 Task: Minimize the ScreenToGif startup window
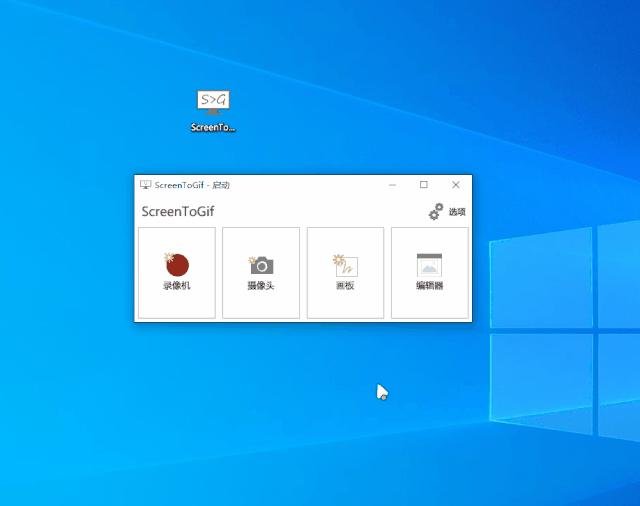(x=392, y=185)
